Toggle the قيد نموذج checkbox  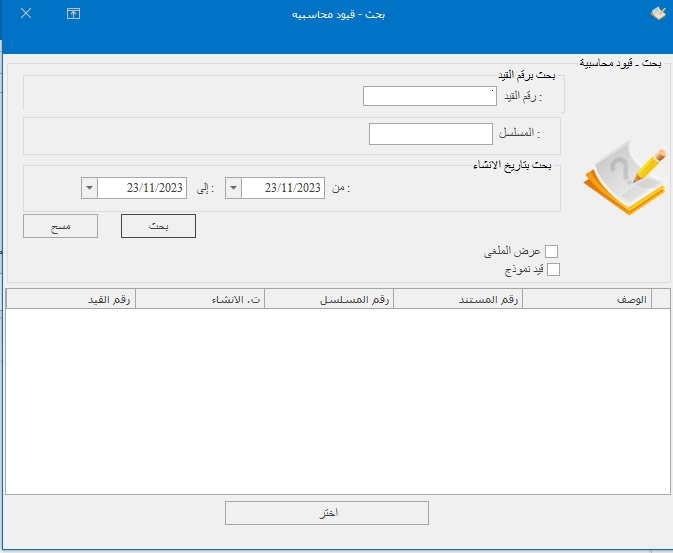(x=551, y=269)
